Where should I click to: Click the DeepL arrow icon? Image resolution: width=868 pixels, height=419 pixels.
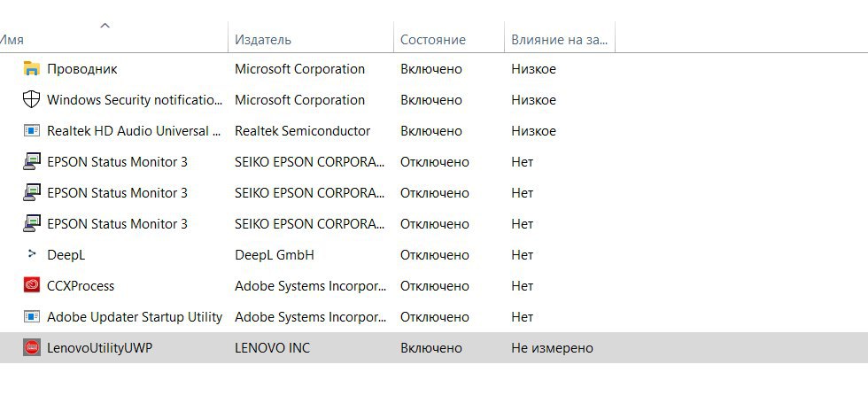[32, 254]
